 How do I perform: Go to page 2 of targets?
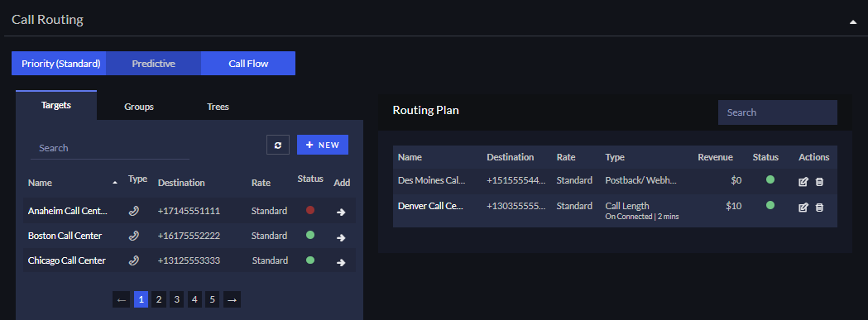pos(158,299)
